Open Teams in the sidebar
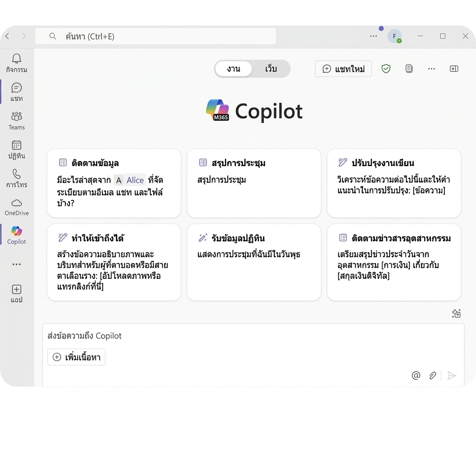Viewport: 476px width, 476px height. point(16,121)
